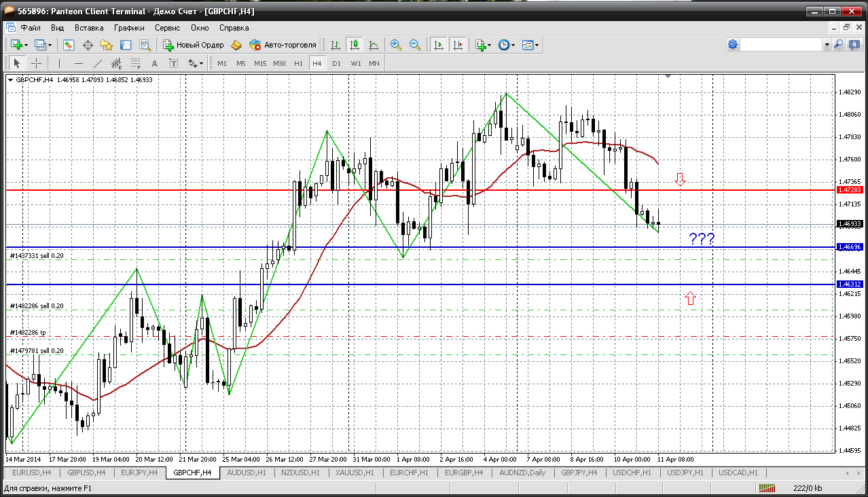The image size is (868, 497).
Task: Open the Сервис menu
Action: pos(167,28)
